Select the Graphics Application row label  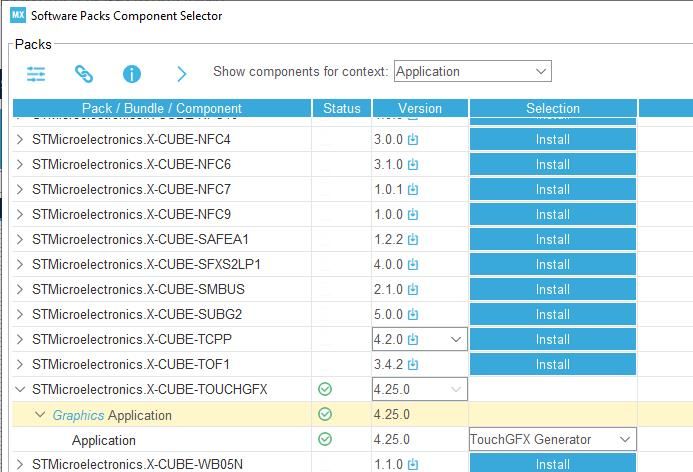click(x=112, y=415)
